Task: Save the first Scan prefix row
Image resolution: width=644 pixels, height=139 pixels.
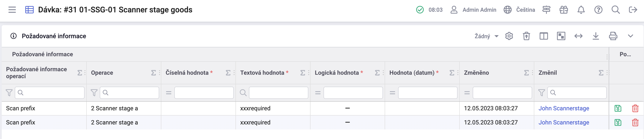Action: 618,108
